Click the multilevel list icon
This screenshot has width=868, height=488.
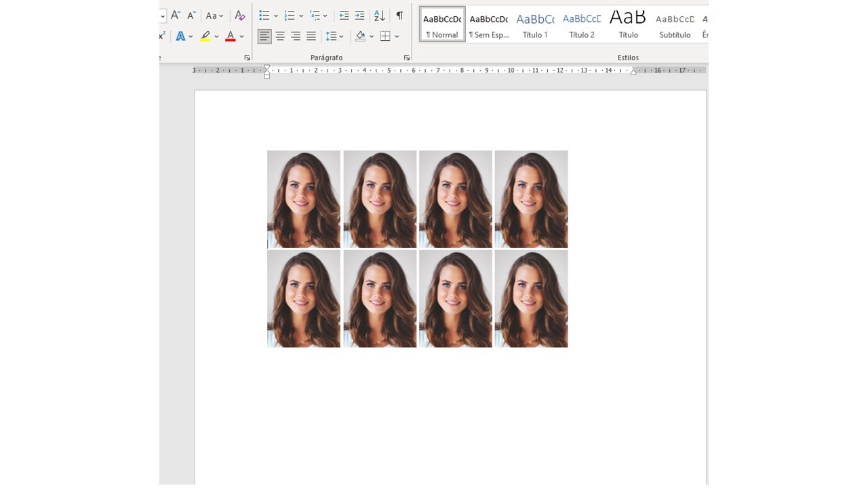[x=315, y=15]
